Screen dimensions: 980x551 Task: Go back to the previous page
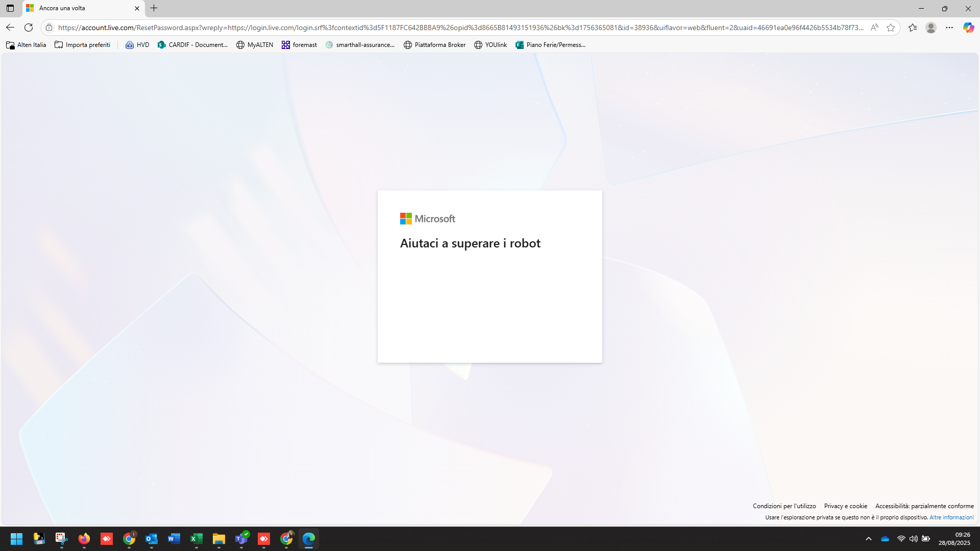click(x=10, y=28)
